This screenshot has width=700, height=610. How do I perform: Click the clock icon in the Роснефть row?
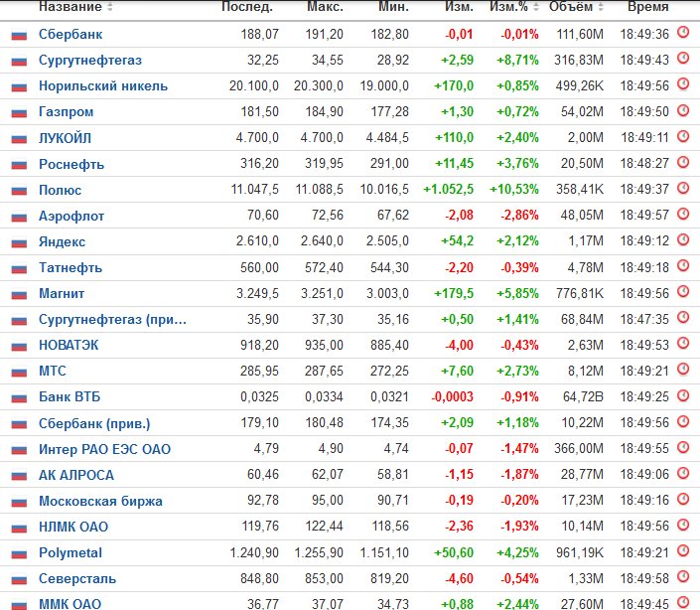[x=683, y=162]
